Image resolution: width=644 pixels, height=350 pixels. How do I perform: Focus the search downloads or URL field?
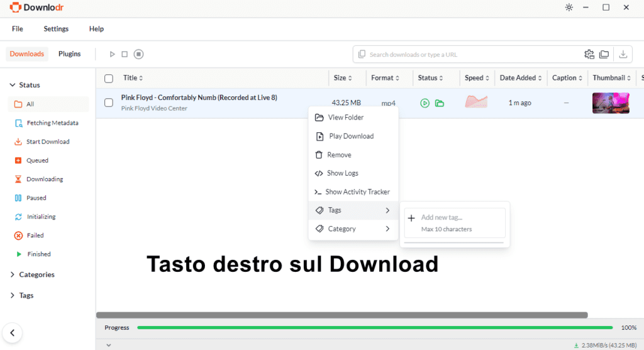(x=472, y=54)
